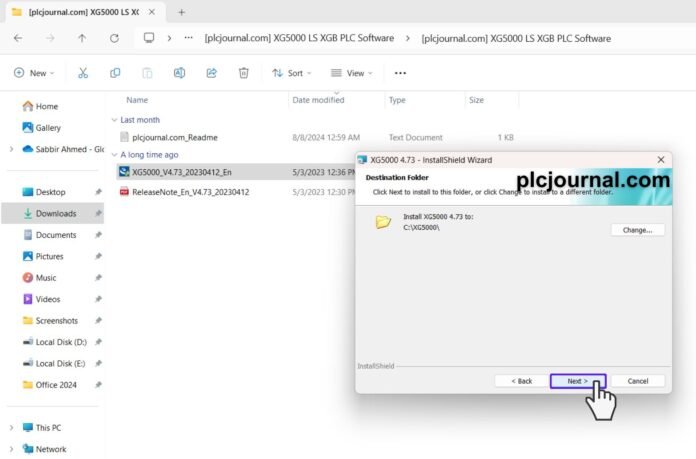Expand This PC in sidebar
The image size is (696, 459).
point(12,428)
